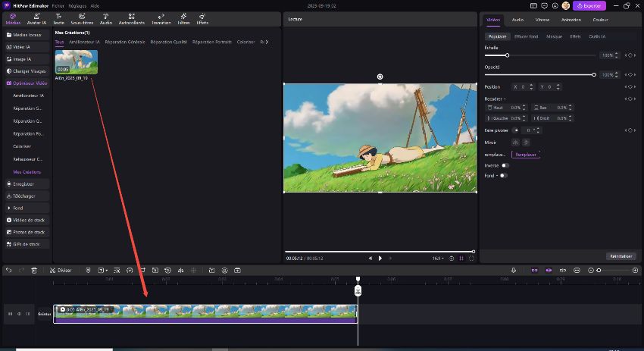Adjust the Position X stepper
This screenshot has width=644, height=351.
(531, 86)
